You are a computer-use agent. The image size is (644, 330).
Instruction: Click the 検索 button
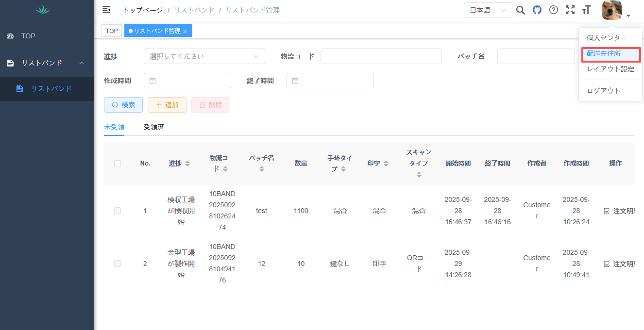point(123,105)
